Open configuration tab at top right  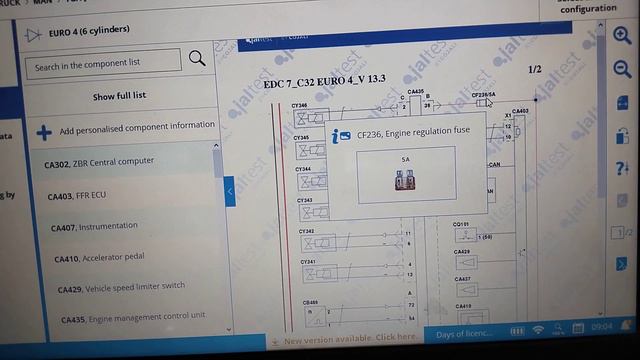click(588, 8)
